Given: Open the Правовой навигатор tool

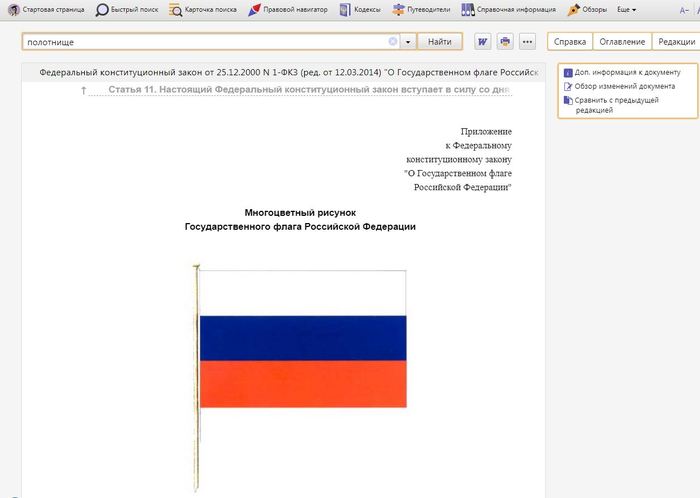Looking at the screenshot, I should coord(256,10).
